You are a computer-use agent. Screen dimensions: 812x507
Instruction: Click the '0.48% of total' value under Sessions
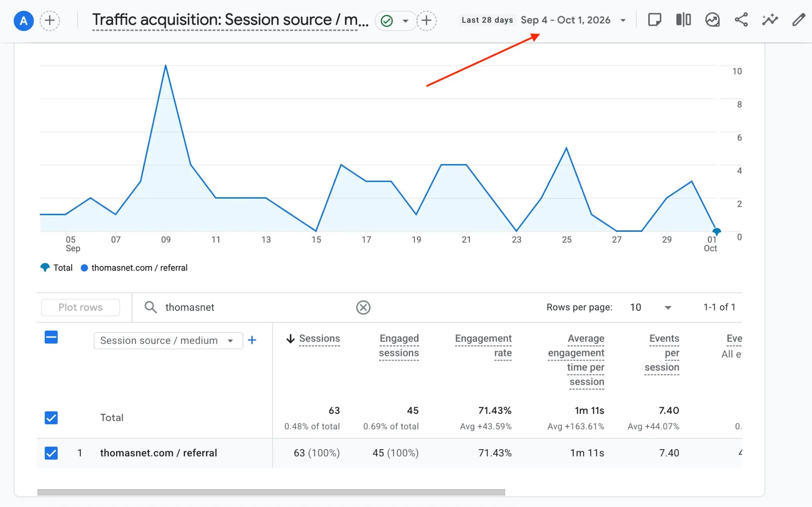pyautogui.click(x=312, y=426)
